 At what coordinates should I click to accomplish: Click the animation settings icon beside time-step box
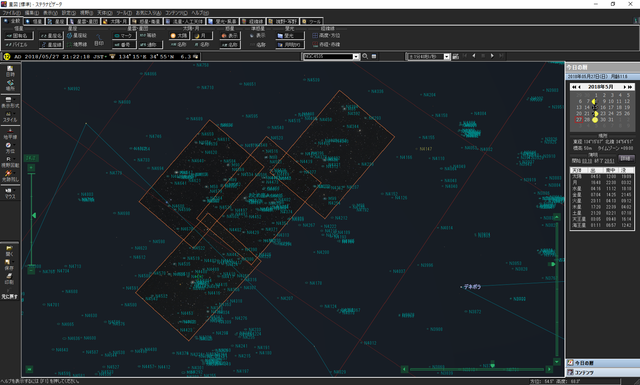point(456,56)
